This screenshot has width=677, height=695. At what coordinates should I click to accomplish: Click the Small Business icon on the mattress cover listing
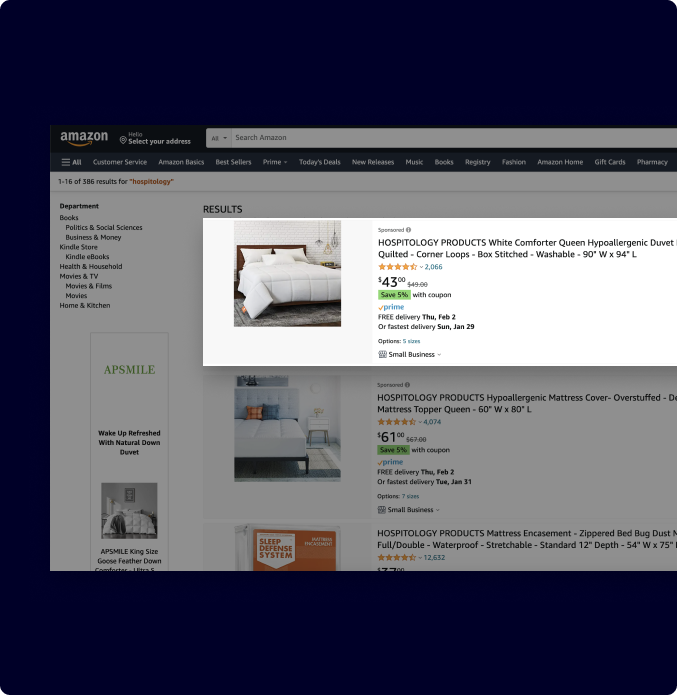(x=381, y=510)
